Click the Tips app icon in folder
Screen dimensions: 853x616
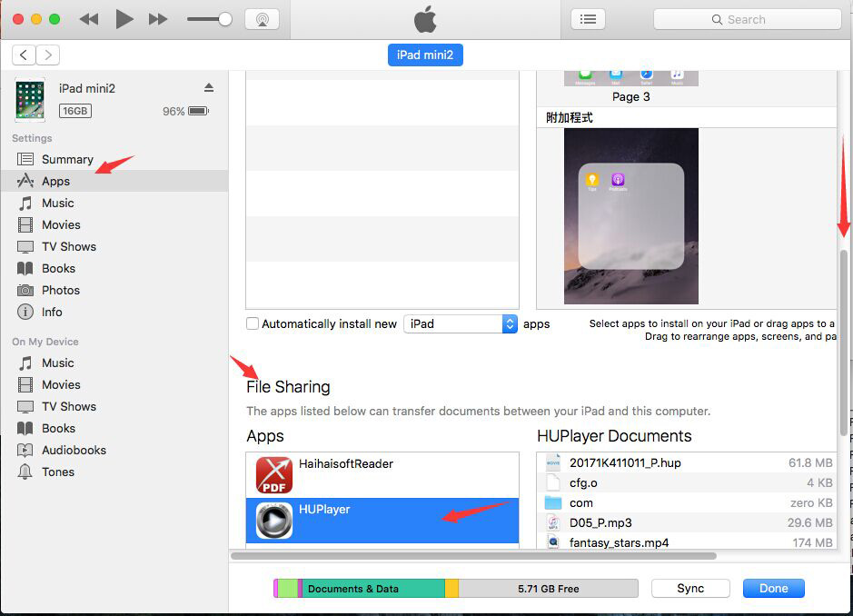[x=592, y=180]
